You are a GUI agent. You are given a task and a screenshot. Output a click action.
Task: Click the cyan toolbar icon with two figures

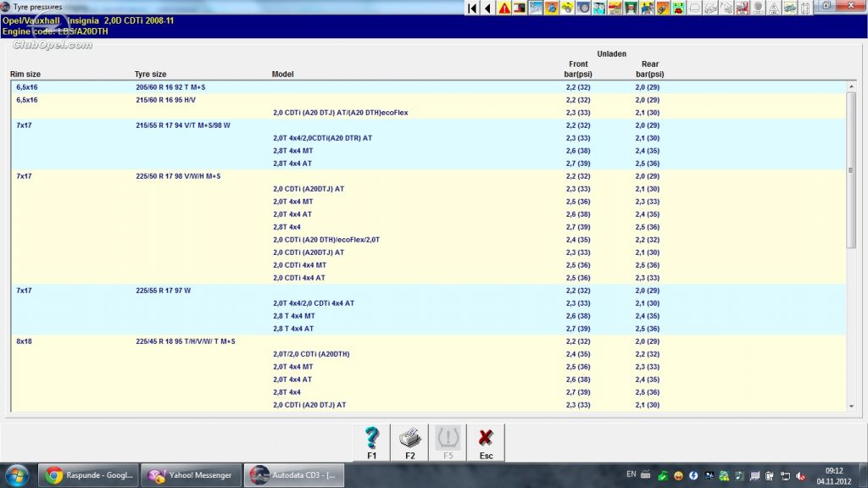(599, 8)
